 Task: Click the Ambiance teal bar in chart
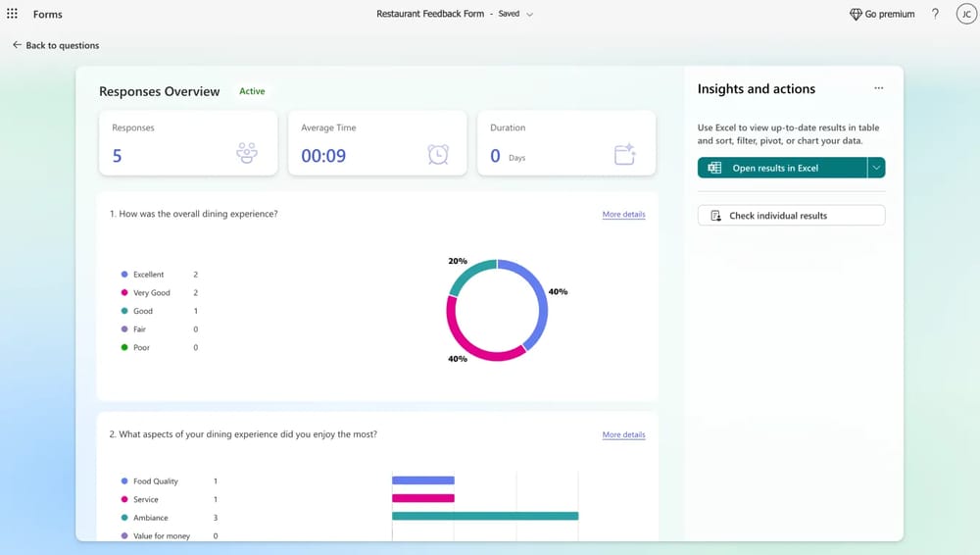(484, 516)
